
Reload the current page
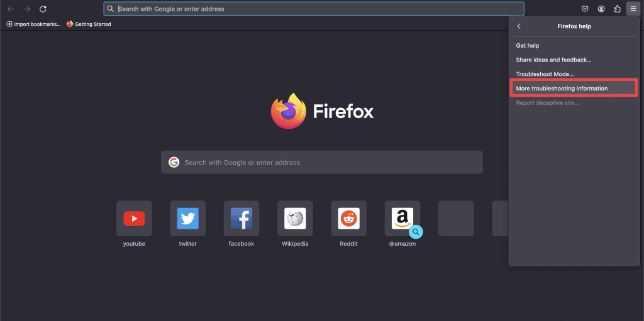[x=43, y=9]
